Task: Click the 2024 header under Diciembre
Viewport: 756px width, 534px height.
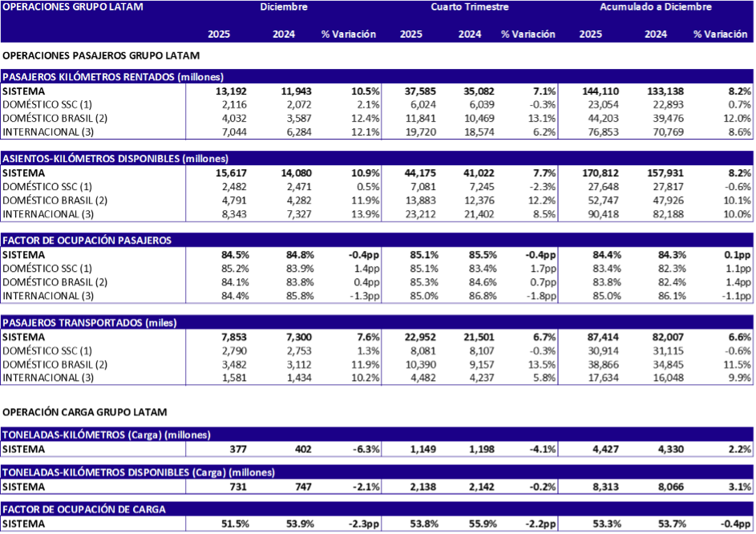Action: (x=283, y=34)
